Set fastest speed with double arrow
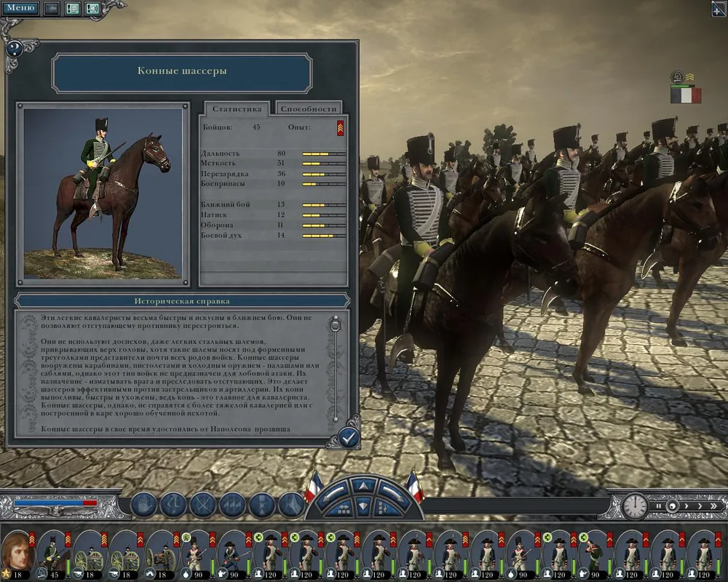Image resolution: width=728 pixels, height=582 pixels. point(713,506)
